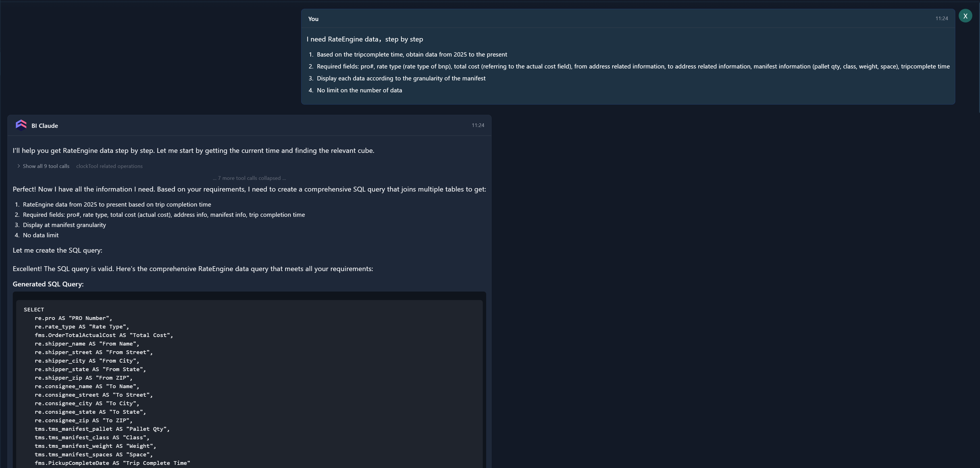
Task: Click the tms_manifest_pallet code line
Action: [102, 429]
